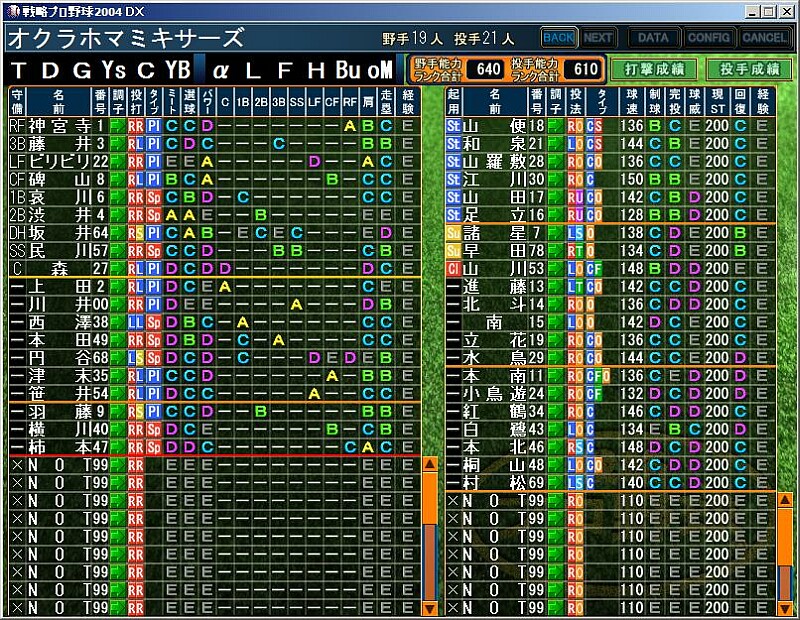Select the G team tab
The height and width of the screenshot is (620, 800).
point(82,70)
